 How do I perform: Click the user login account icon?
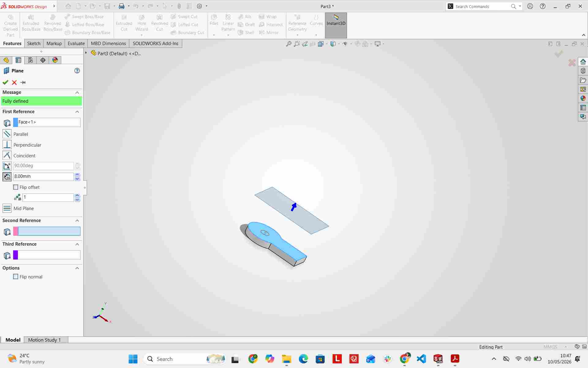tap(530, 6)
